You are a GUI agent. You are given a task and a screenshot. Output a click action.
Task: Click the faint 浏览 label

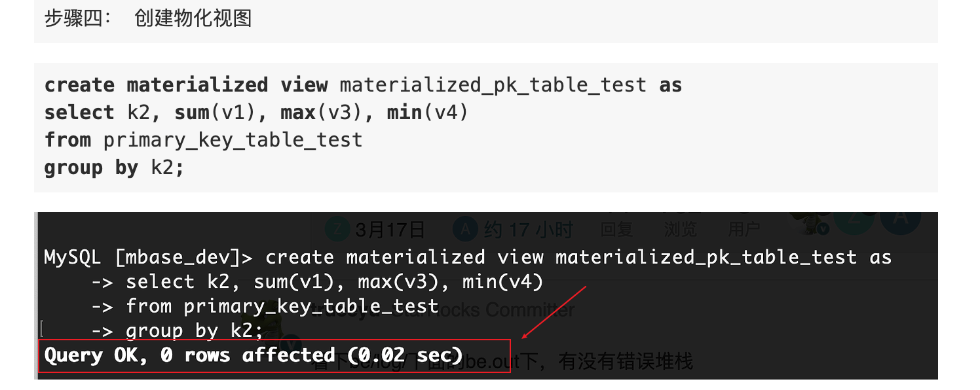[681, 229]
